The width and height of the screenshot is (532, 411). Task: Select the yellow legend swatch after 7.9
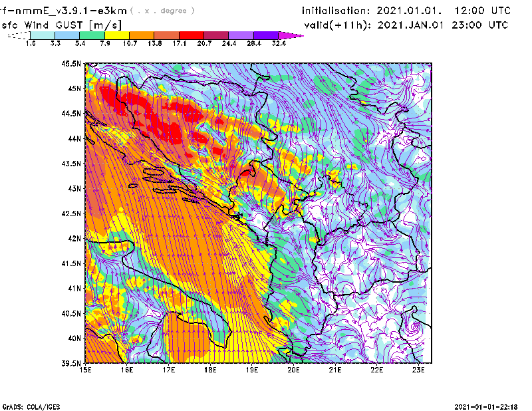point(117,35)
